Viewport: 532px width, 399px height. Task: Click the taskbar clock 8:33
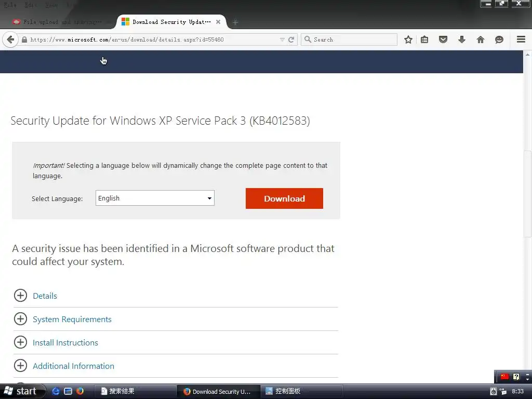[x=518, y=391]
